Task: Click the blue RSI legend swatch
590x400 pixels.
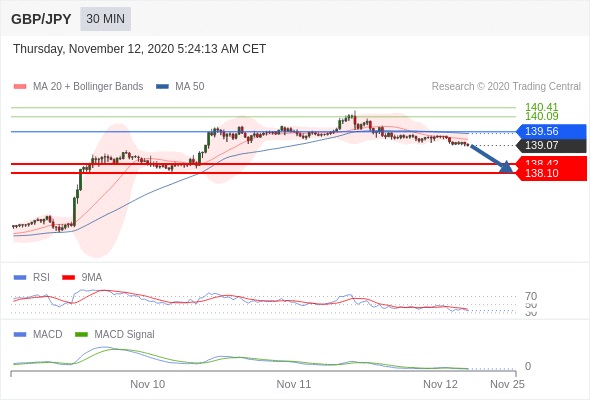Action: 20,278
